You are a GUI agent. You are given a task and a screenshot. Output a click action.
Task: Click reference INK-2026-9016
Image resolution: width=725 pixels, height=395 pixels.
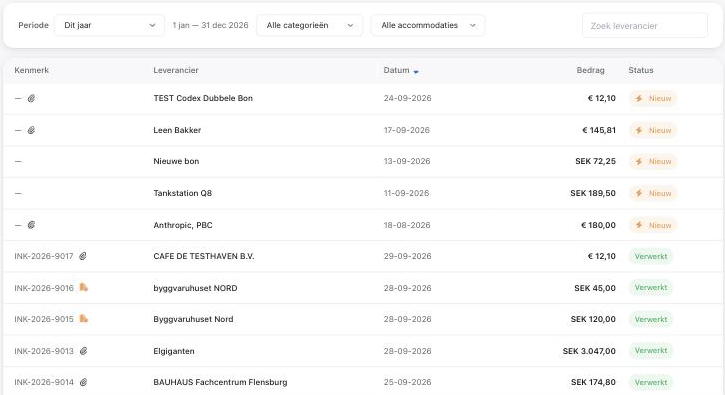pos(44,288)
